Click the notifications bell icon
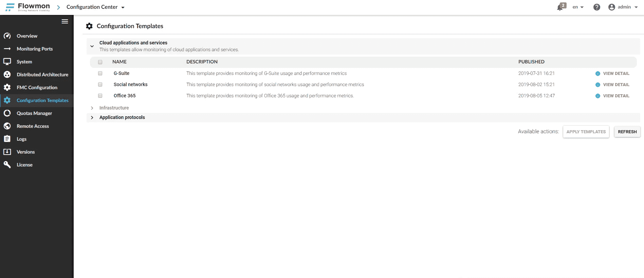The height and width of the screenshot is (278, 644). 560,7
